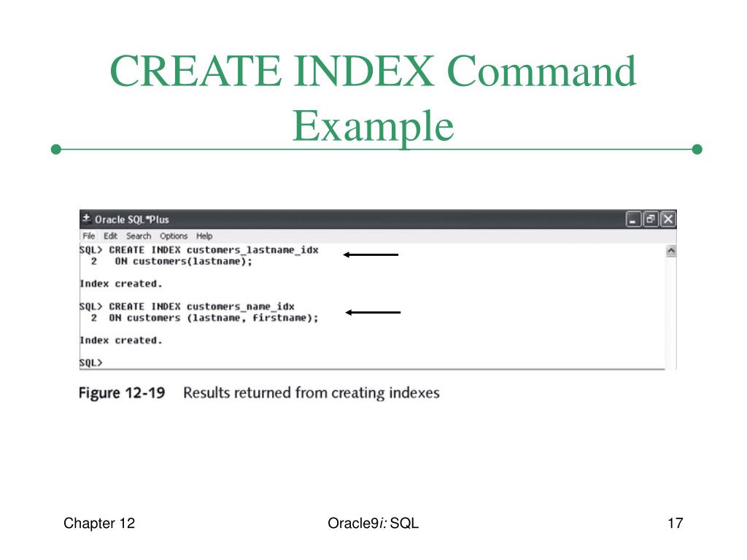Open the Options menu
Screen dimensions: 747x560
(174, 236)
